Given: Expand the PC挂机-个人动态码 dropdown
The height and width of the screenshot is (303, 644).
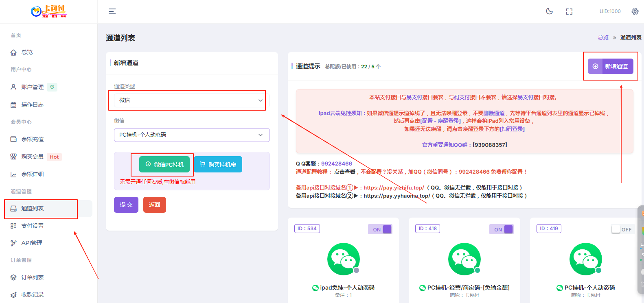Looking at the screenshot, I should click(191, 135).
